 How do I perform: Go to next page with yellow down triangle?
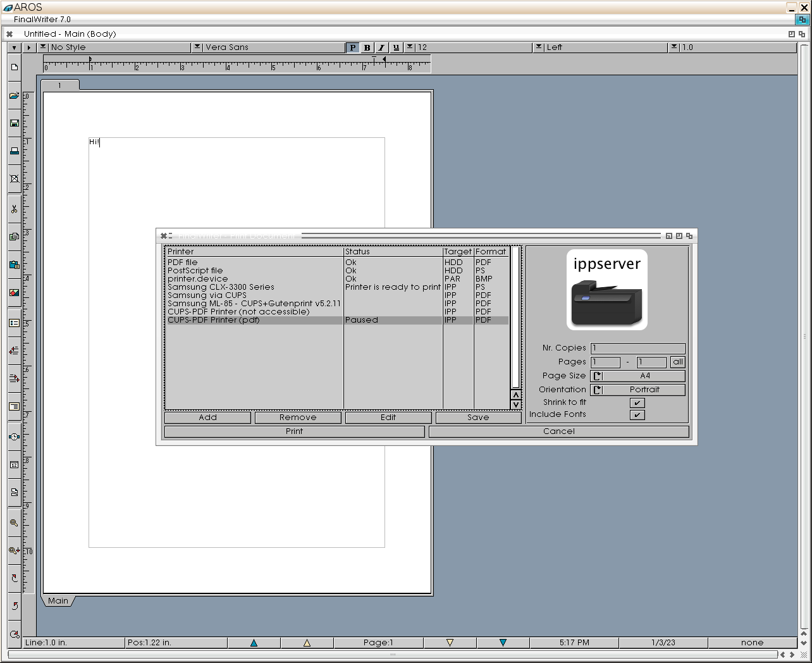click(450, 643)
